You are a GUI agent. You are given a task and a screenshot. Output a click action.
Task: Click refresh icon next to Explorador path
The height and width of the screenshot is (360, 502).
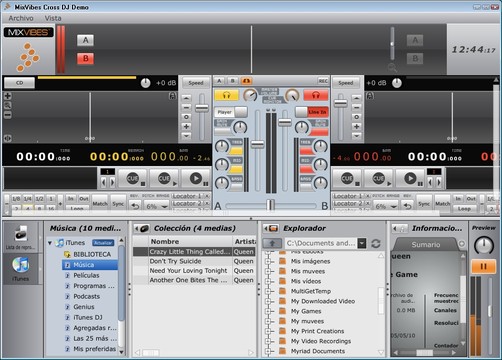click(376, 244)
